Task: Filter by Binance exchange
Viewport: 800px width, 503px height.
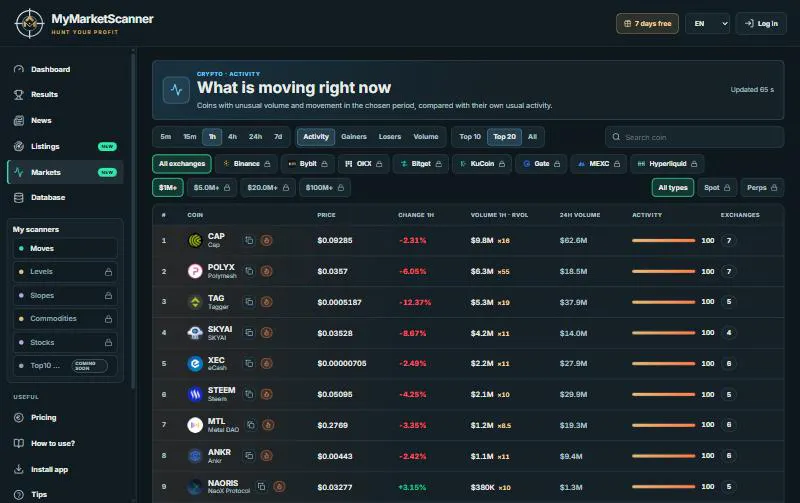Action: pyautogui.click(x=246, y=164)
